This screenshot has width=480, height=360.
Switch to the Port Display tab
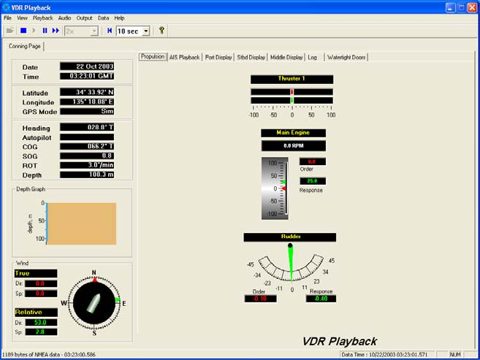tap(218, 57)
